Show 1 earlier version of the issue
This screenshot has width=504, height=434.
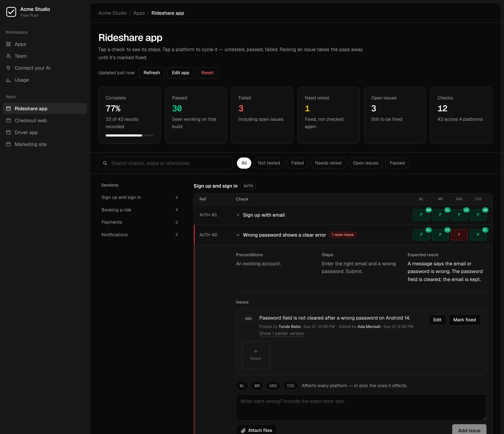(281, 333)
